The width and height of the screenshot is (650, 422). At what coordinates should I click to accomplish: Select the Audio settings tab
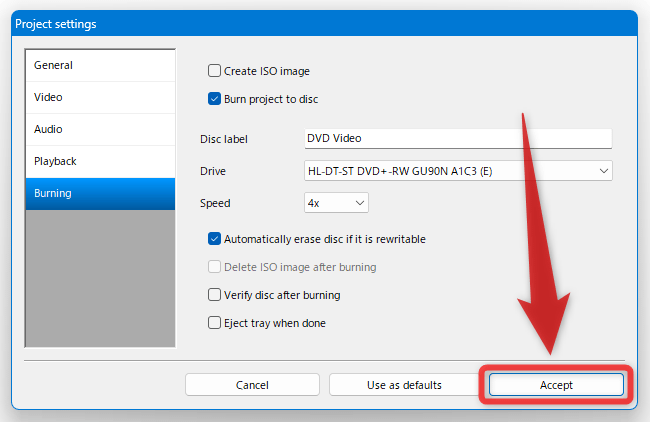coord(100,129)
